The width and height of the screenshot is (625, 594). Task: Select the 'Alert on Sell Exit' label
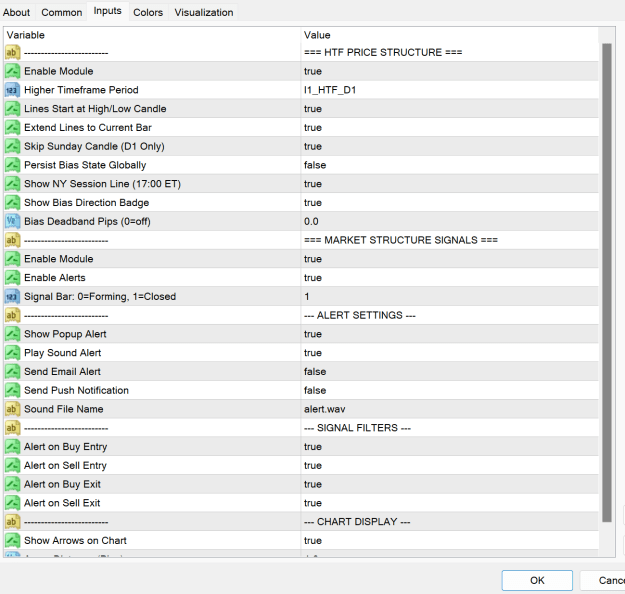pyautogui.click(x=62, y=503)
